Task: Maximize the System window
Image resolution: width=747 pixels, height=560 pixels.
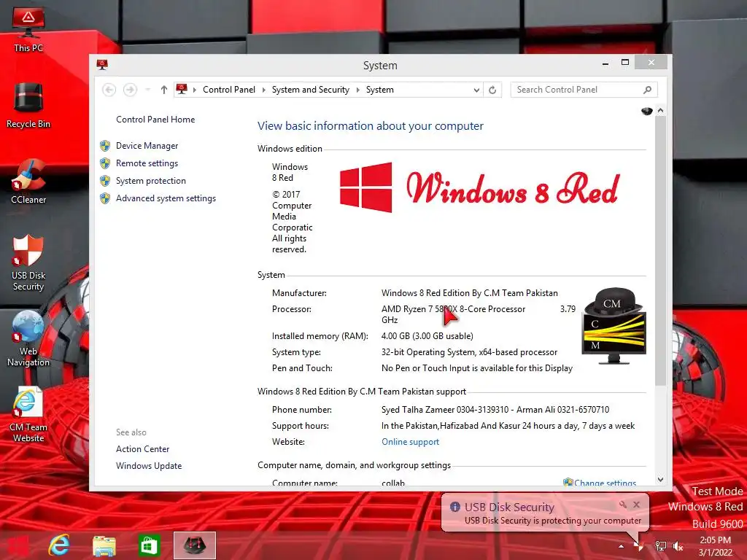Action: (625, 63)
